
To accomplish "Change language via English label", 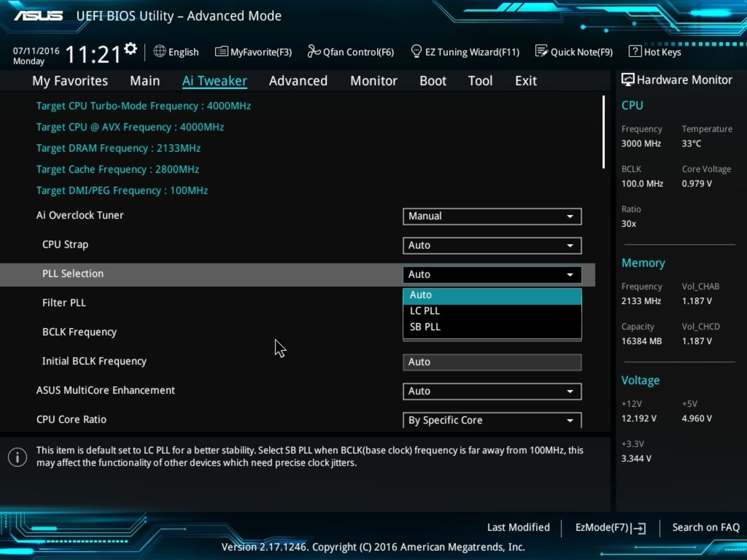I will [183, 52].
